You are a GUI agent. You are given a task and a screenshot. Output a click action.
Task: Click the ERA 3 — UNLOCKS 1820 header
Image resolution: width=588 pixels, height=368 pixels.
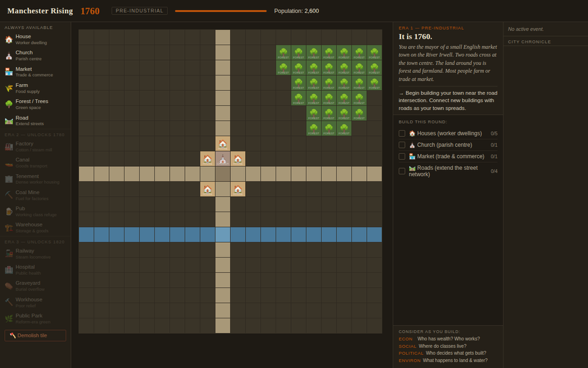point(34,242)
